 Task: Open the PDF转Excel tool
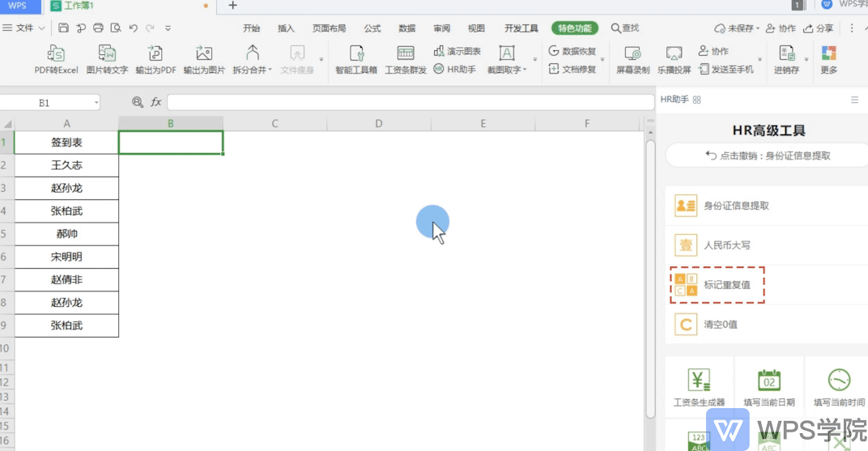(56, 60)
